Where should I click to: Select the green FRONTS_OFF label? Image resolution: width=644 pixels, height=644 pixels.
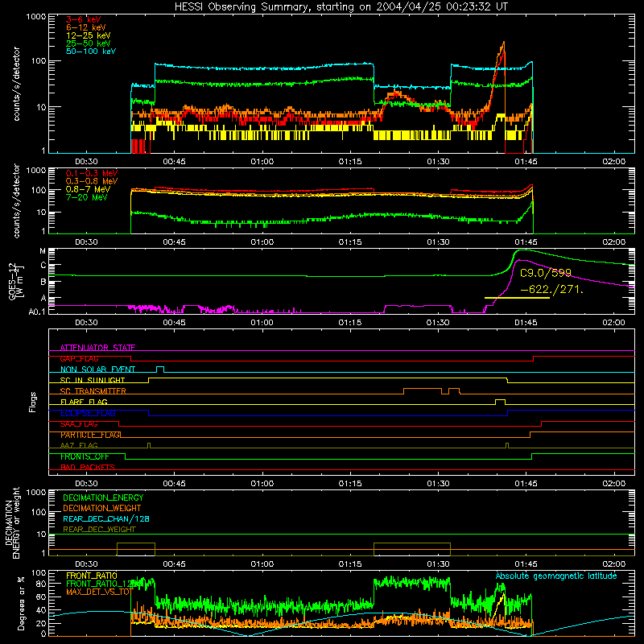click(x=85, y=456)
